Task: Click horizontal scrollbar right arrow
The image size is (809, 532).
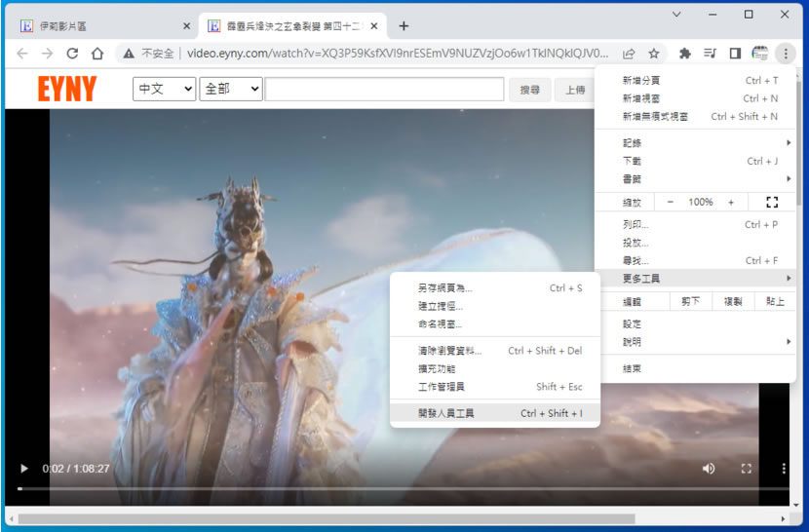Action: [783, 518]
